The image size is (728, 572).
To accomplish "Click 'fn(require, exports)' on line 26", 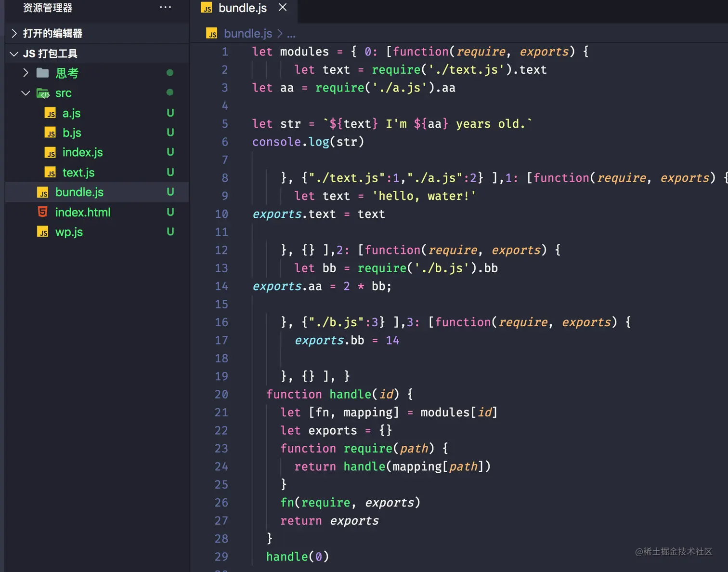I will click(x=350, y=503).
